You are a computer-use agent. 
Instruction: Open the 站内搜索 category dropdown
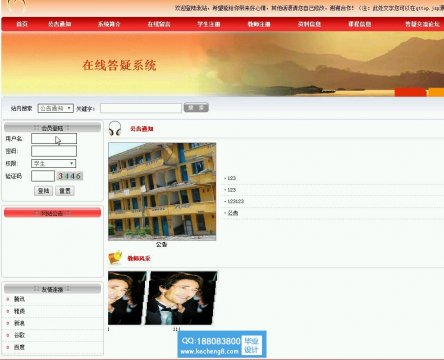pos(55,108)
